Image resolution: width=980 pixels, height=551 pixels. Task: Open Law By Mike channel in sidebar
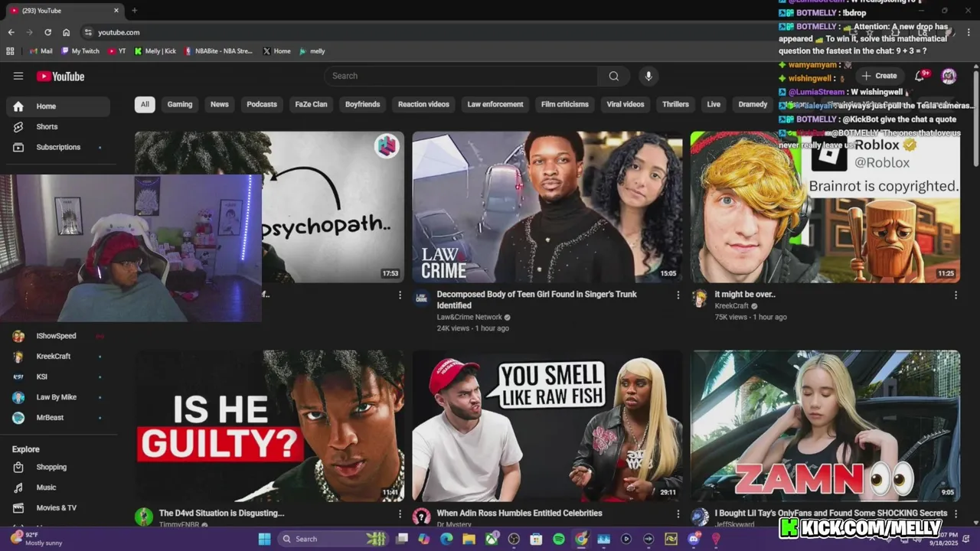(x=58, y=397)
